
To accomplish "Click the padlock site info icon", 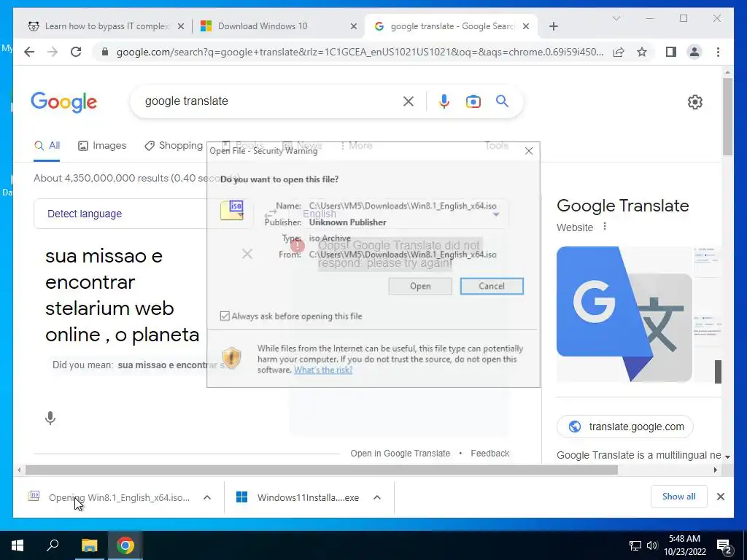I will point(105,52).
